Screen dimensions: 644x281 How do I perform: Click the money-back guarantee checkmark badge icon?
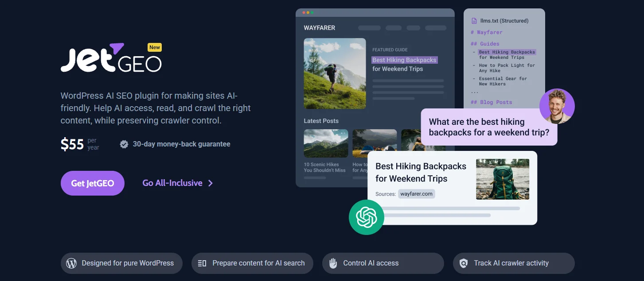pyautogui.click(x=124, y=144)
